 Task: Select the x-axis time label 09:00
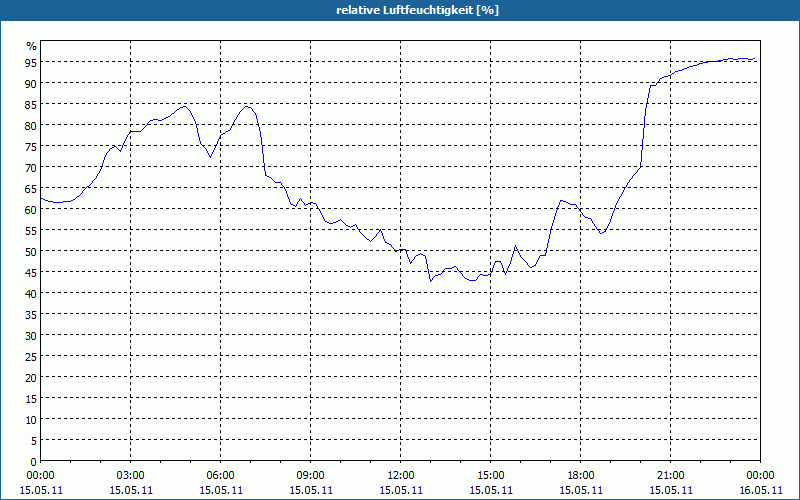(311, 476)
